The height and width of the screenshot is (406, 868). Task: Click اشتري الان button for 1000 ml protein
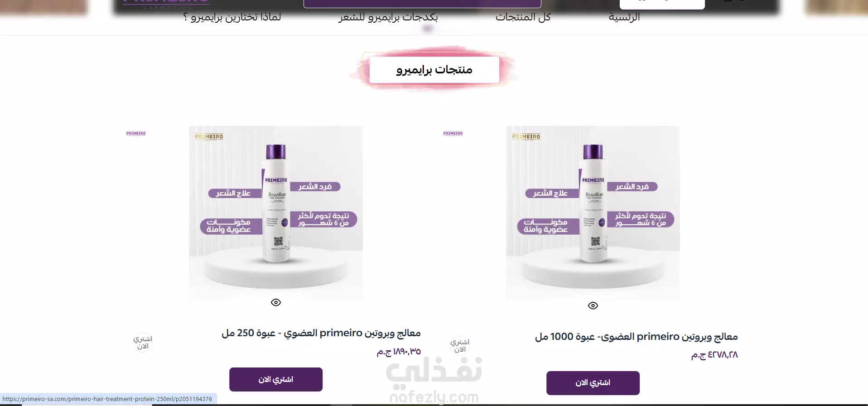click(593, 383)
